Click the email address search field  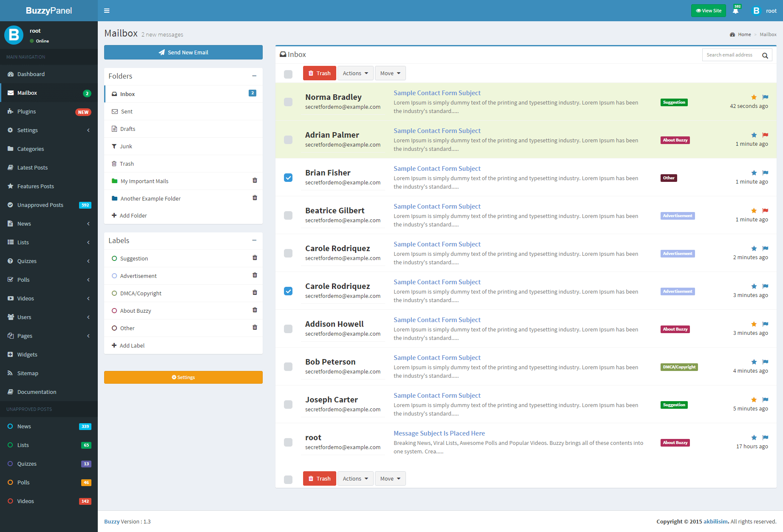click(x=732, y=55)
